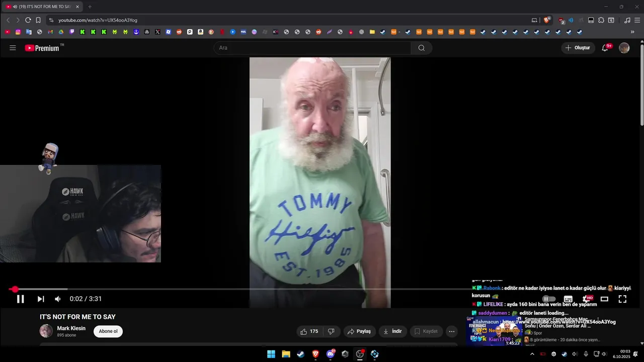Bookmark this page

point(38,20)
